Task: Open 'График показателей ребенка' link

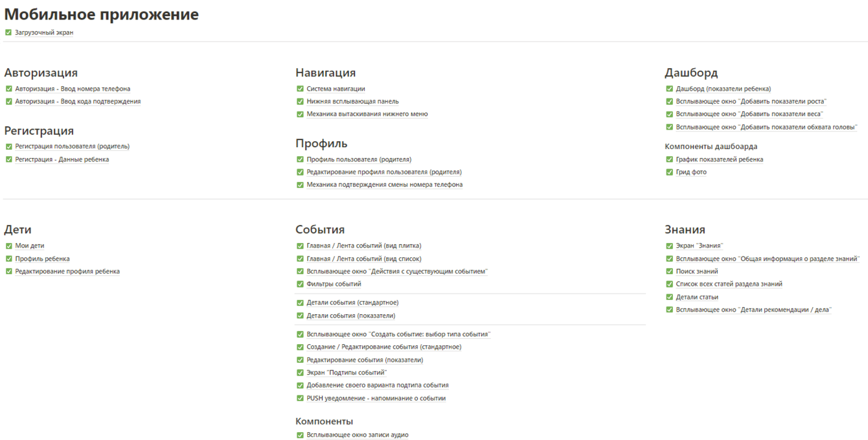Action: click(x=719, y=159)
